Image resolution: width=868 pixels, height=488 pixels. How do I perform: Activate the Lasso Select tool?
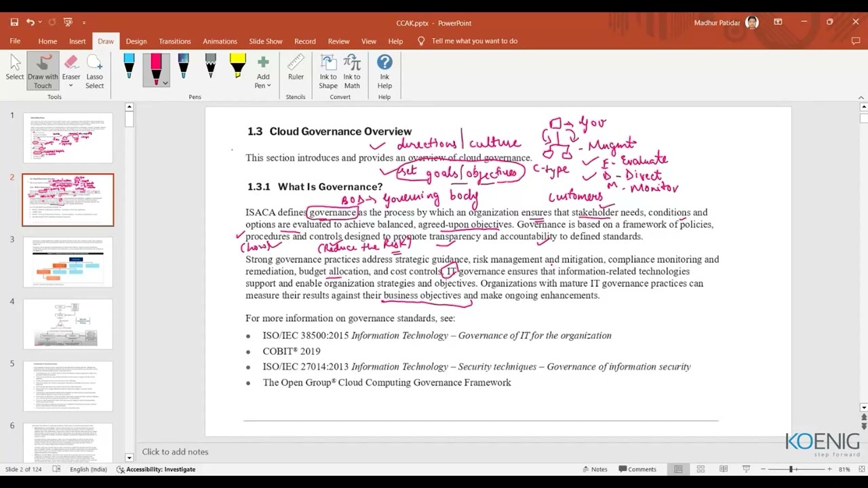point(95,71)
